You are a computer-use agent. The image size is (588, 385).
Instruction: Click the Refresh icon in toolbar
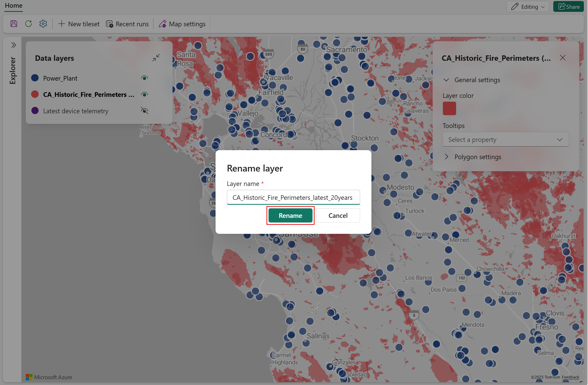tap(29, 24)
